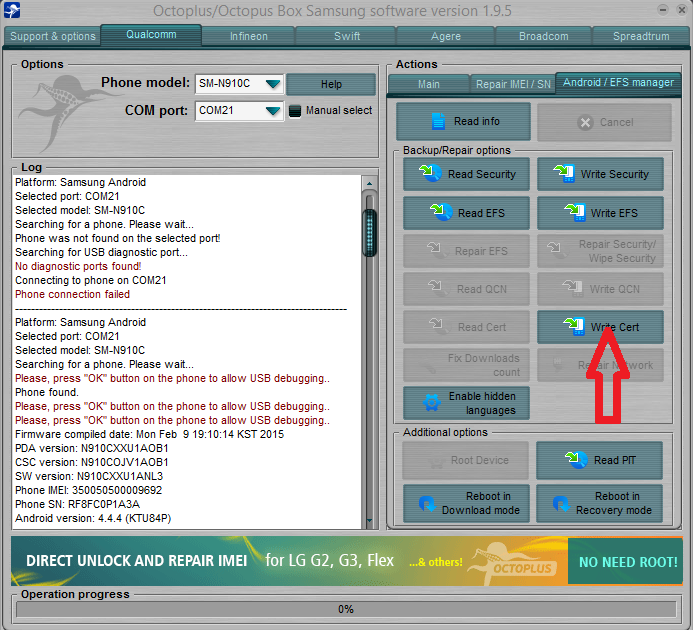The image size is (693, 630).
Task: Click the NO NEED ROOT! banner section
Action: pos(625,561)
